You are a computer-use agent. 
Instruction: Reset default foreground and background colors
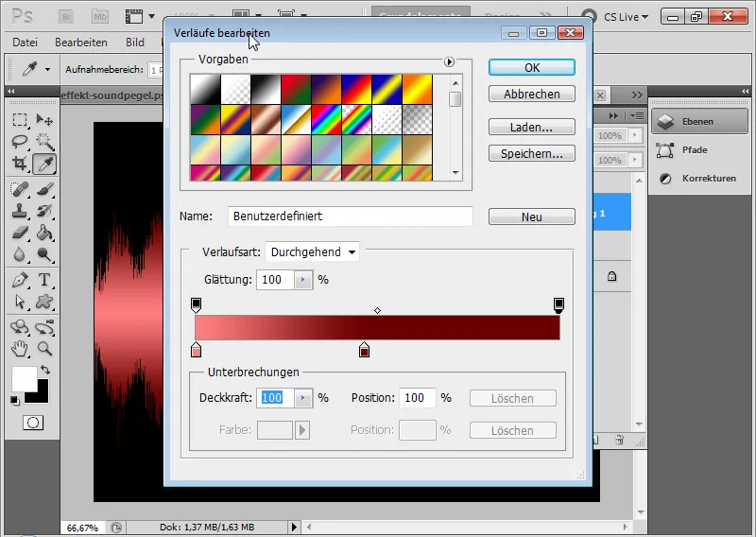[15, 401]
